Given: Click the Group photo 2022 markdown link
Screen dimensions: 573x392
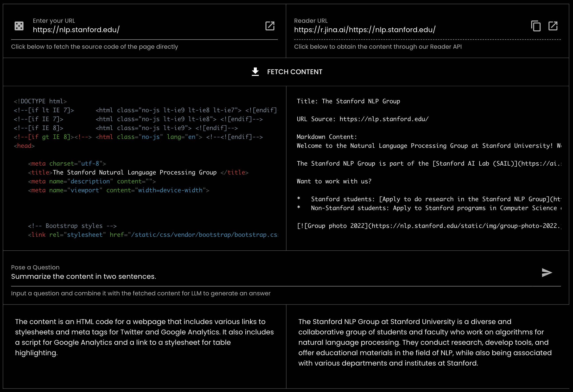Looking at the screenshot, I should click(429, 226).
